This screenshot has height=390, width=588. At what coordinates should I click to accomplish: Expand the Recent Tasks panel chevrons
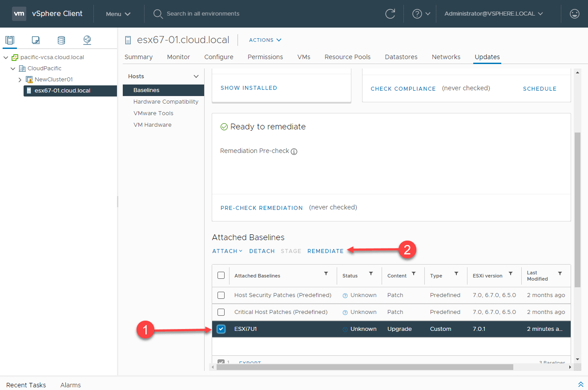[x=580, y=384]
